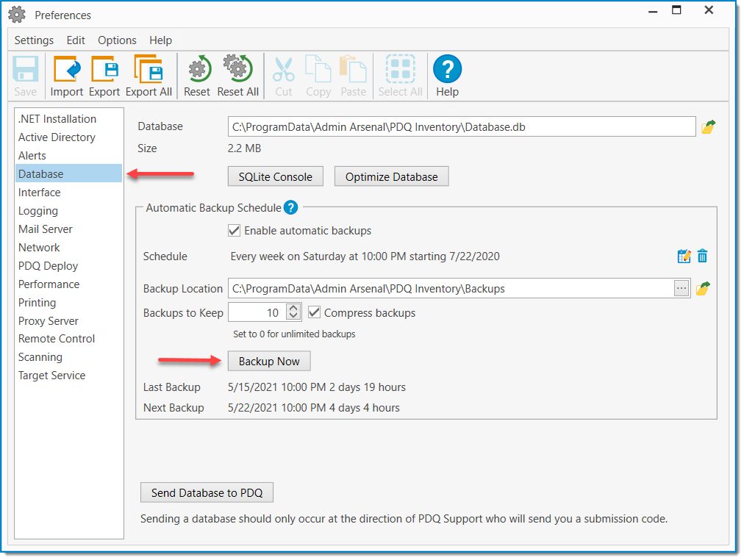Screen dimensions: 744x560
Task: Toggle Compress backups checkbox
Action: (x=314, y=312)
